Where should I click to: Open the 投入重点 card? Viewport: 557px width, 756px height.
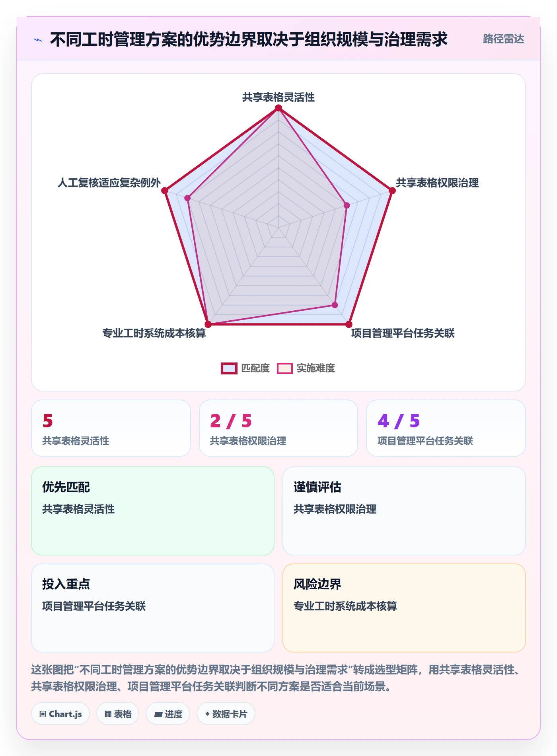point(153,608)
